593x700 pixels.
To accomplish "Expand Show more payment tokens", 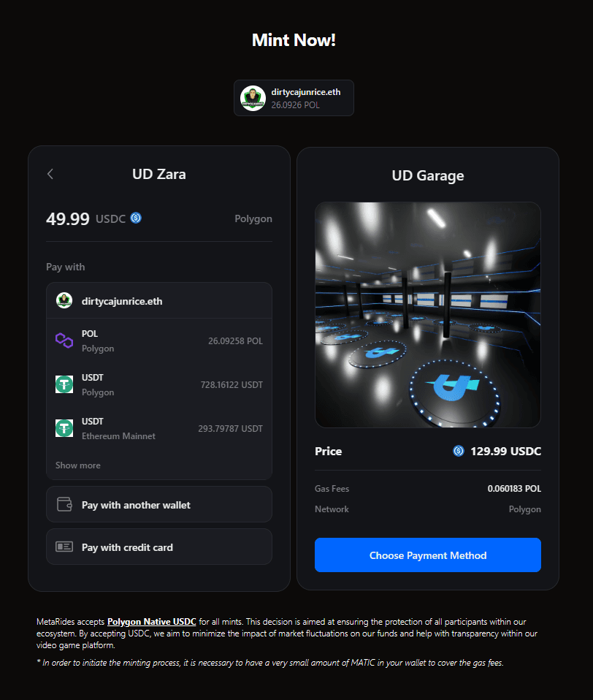I will coord(77,465).
